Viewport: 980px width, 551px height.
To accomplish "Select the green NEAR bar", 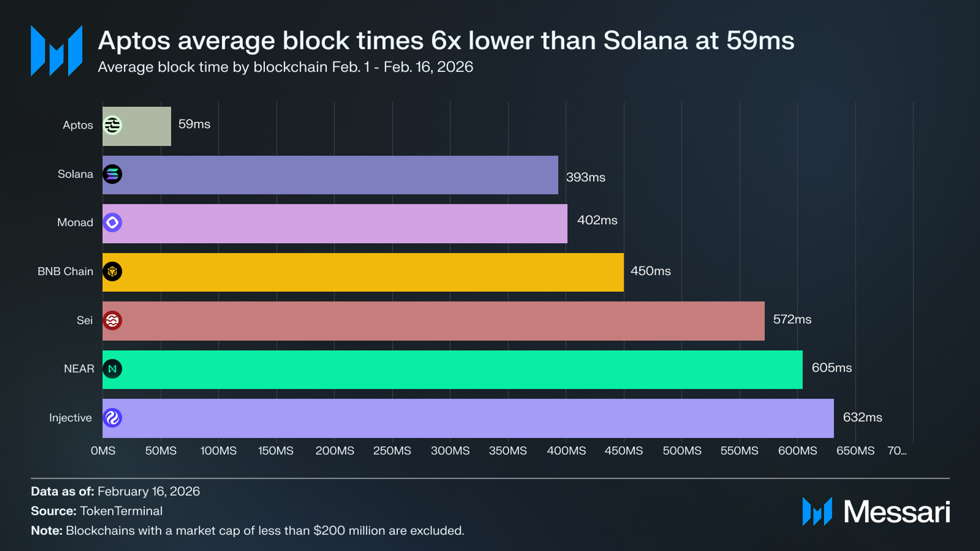I will [452, 369].
